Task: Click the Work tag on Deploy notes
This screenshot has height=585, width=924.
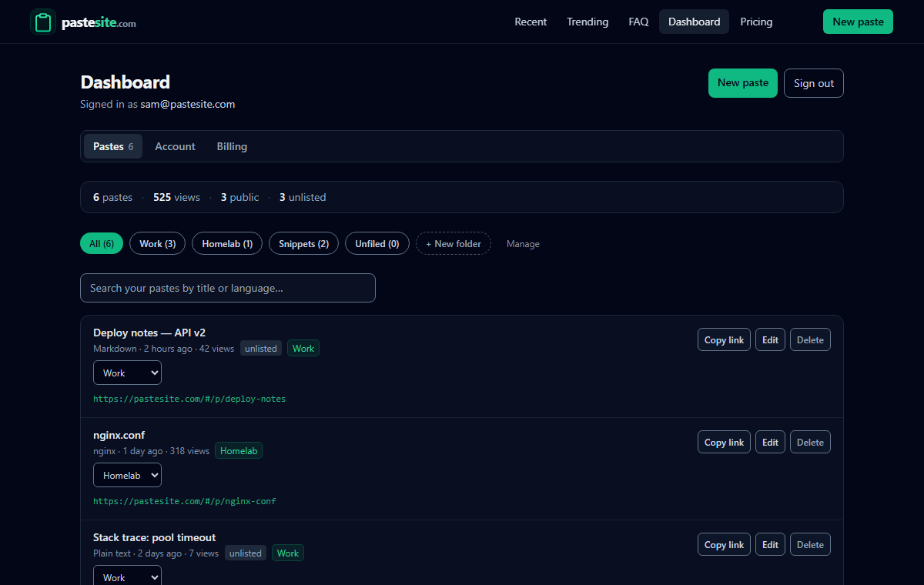Action: (x=303, y=349)
